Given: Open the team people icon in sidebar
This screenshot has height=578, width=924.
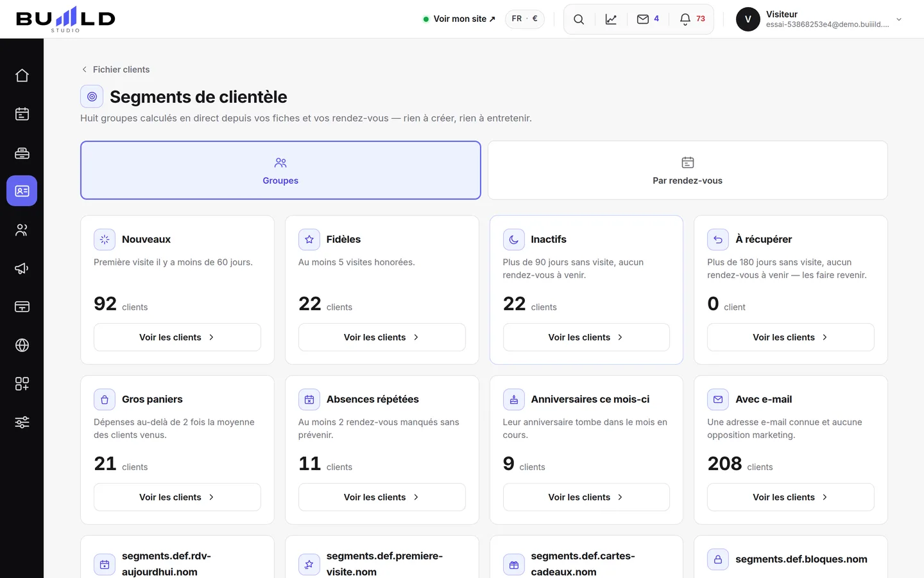Looking at the screenshot, I should [x=22, y=230].
